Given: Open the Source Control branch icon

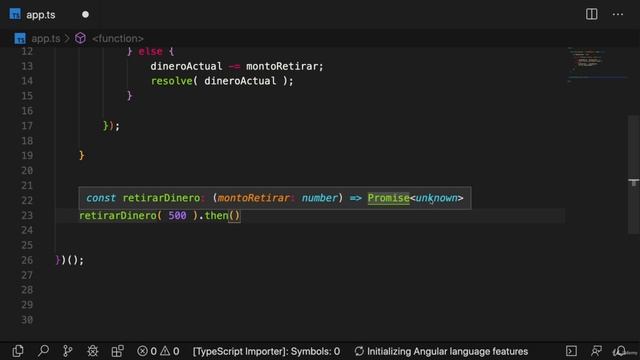Looking at the screenshot, I should point(68,351).
